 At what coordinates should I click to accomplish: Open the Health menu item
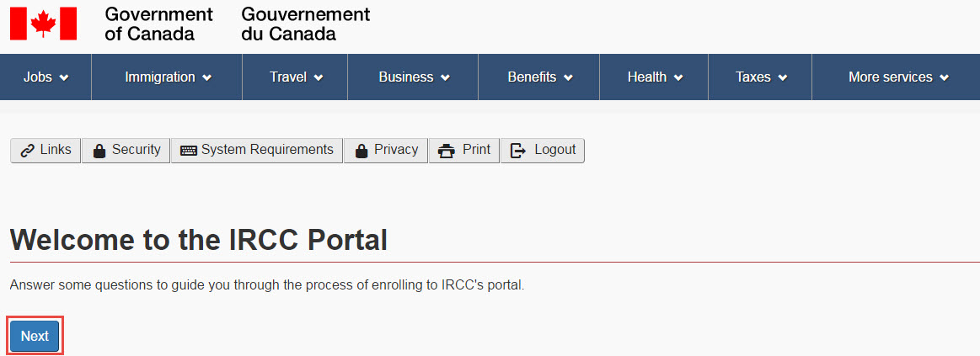tap(654, 77)
